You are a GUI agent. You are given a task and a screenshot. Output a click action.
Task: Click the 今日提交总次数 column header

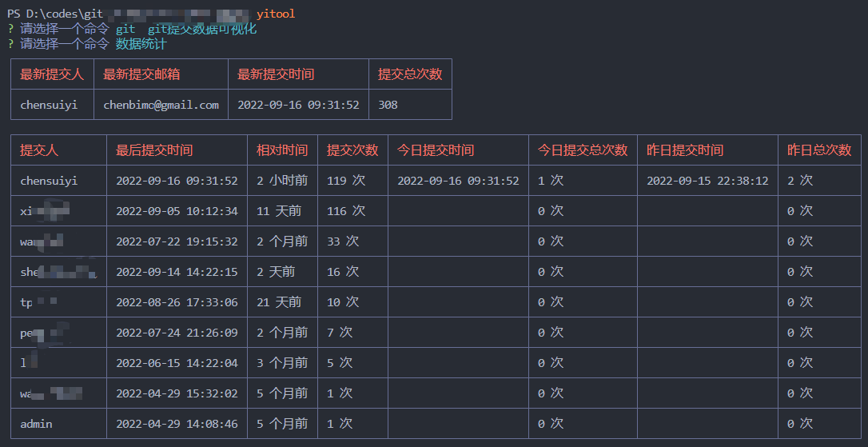click(x=583, y=150)
